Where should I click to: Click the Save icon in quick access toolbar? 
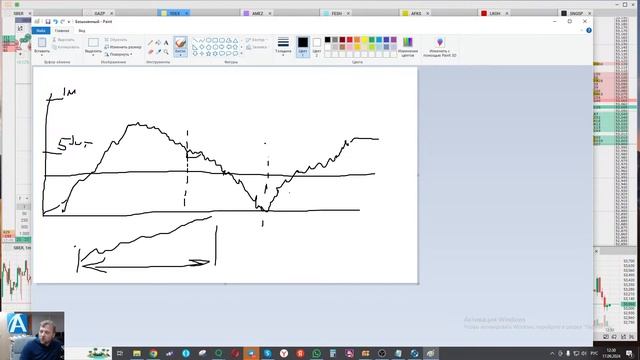click(x=48, y=22)
